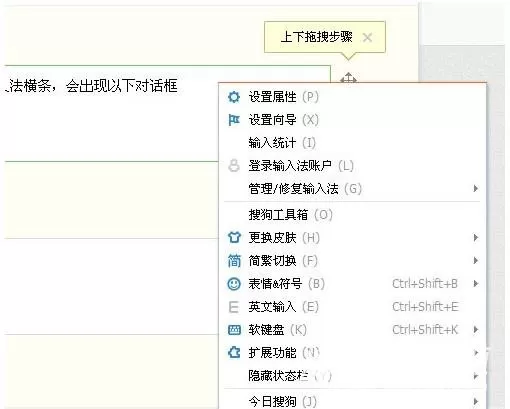Screen dimensions: 510x409
Task: Open 设置属性 (P) menu entry
Action: (353, 97)
